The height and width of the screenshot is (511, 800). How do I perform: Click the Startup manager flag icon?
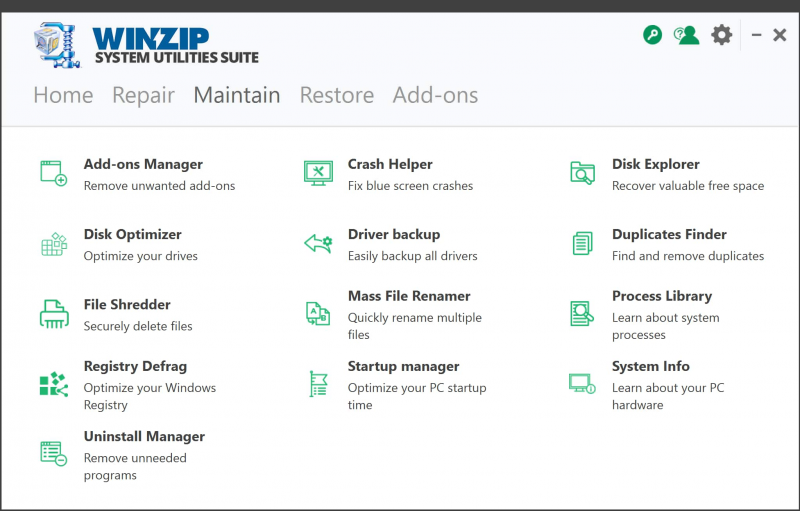click(x=318, y=384)
